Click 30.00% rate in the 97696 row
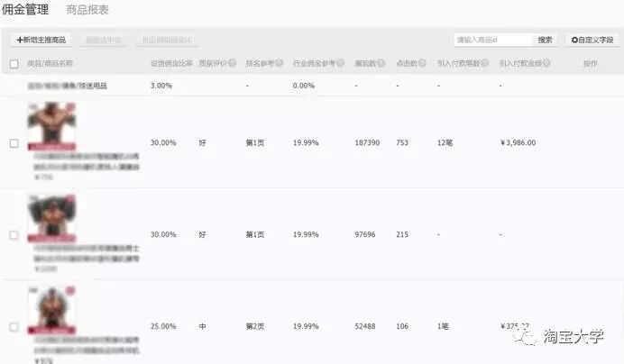Image resolution: width=624 pixels, height=364 pixels. point(163,234)
